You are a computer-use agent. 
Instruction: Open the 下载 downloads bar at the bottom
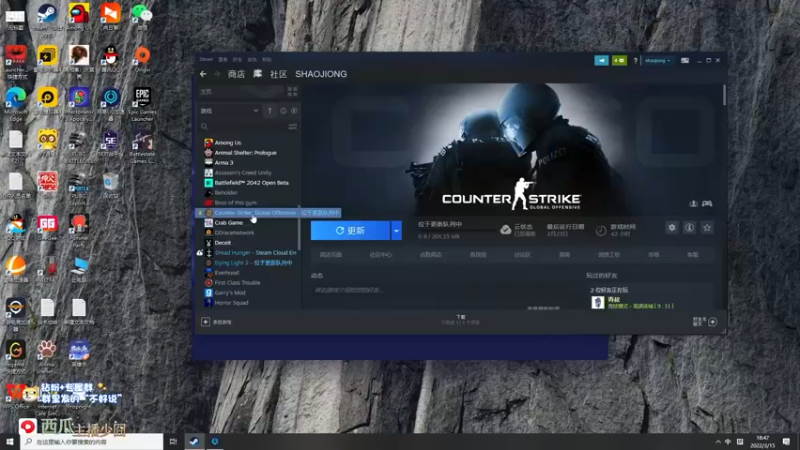(460, 320)
